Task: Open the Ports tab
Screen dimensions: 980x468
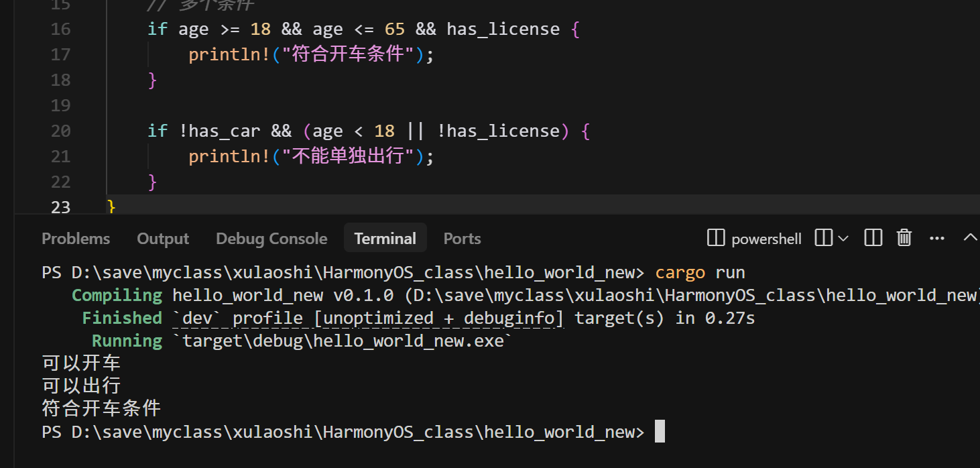Action: click(x=463, y=239)
